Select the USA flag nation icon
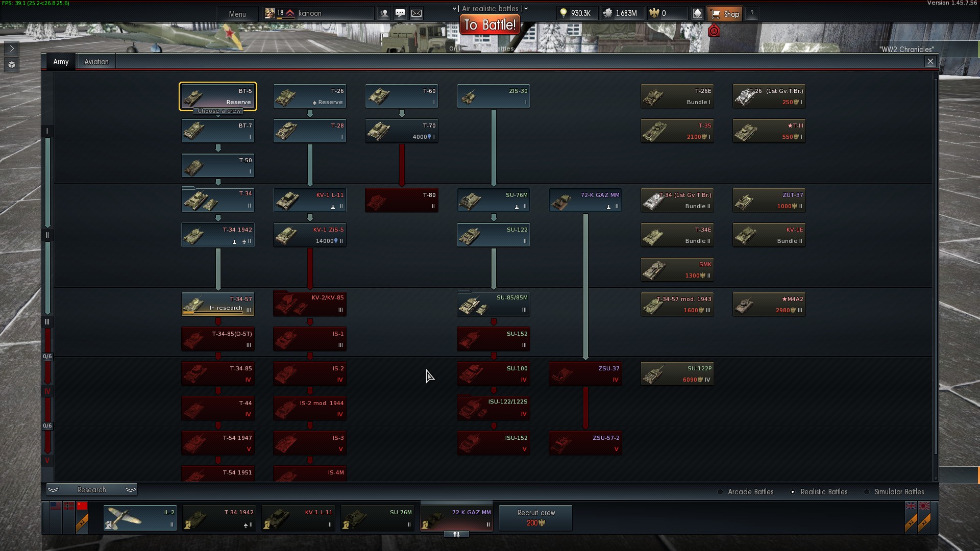Viewport: 980px width, 551px height. 56,506
